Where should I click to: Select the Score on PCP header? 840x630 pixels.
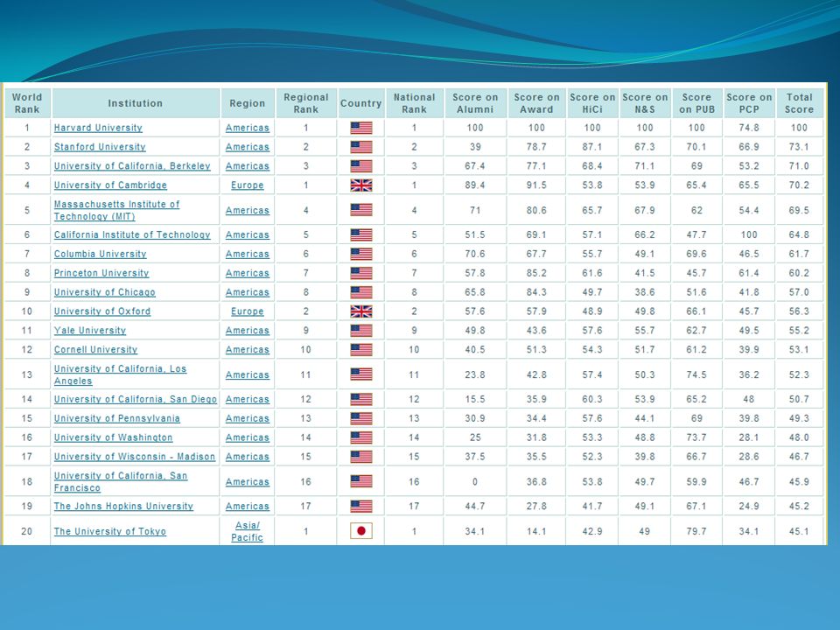click(x=749, y=103)
